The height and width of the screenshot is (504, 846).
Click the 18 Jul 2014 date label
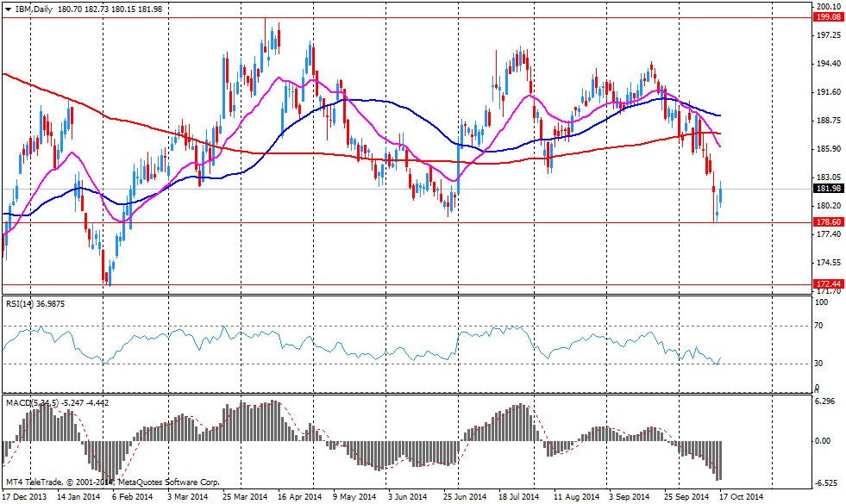coord(517,497)
